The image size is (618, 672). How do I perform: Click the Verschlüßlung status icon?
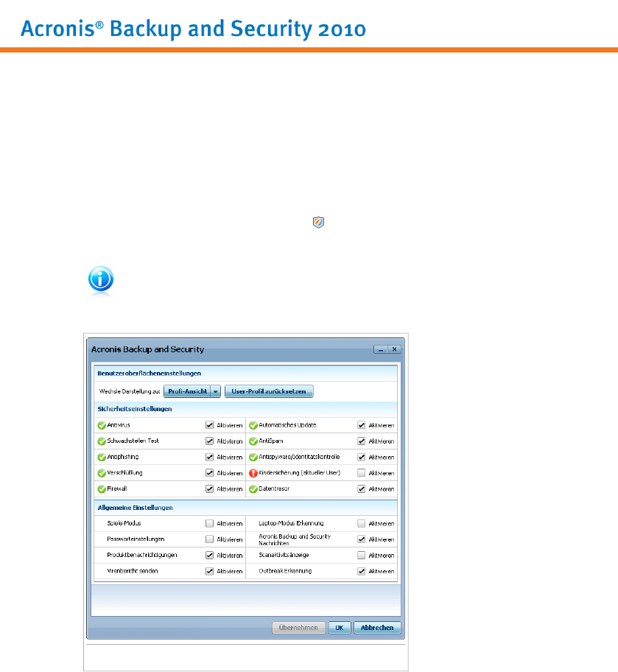pyautogui.click(x=102, y=473)
